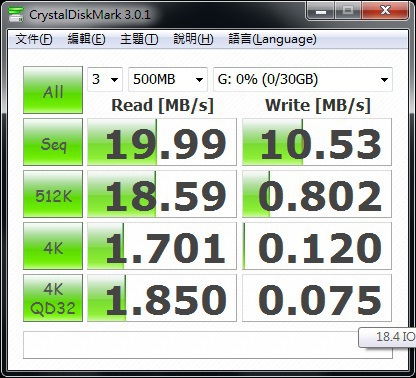Start the Seq sequential test
This screenshot has width=416, height=378.
pyautogui.click(x=53, y=142)
